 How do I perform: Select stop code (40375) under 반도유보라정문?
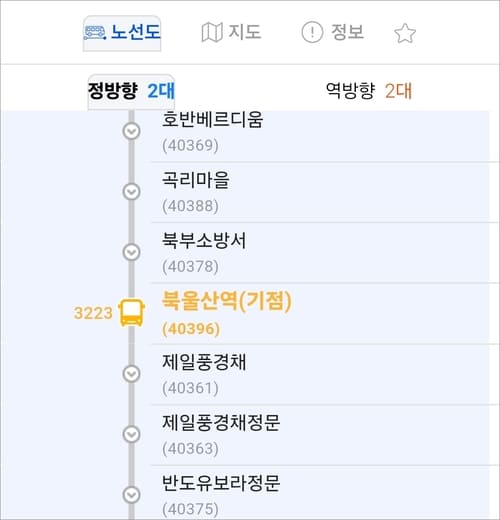click(x=190, y=509)
